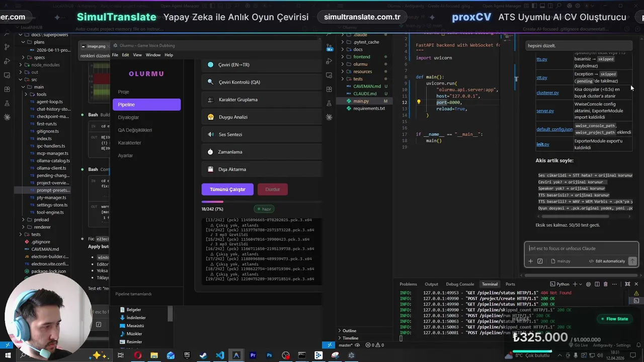Open Extensions view in right editor activity bar
Screen dimensions: 644x362
pos(329,89)
